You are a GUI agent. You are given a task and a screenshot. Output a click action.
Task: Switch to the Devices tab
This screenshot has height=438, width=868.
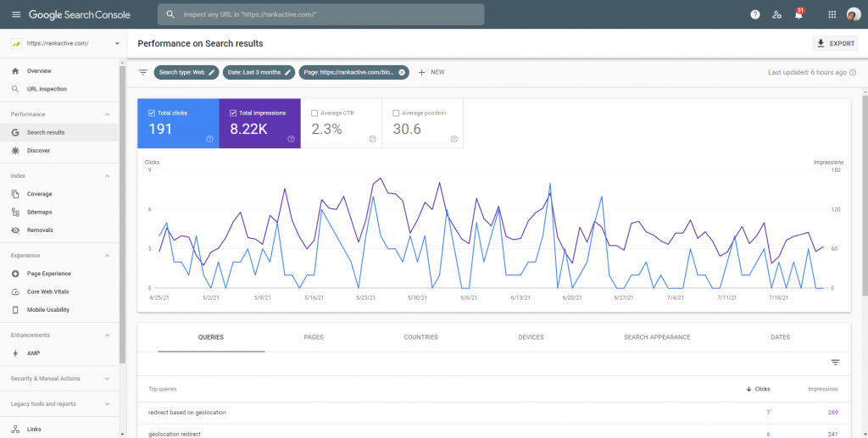coord(531,337)
